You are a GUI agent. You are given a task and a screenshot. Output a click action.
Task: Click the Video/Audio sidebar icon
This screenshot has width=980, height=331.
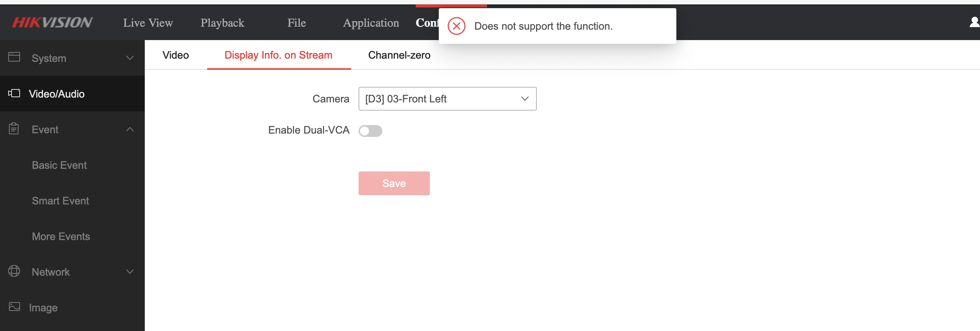[x=14, y=93]
